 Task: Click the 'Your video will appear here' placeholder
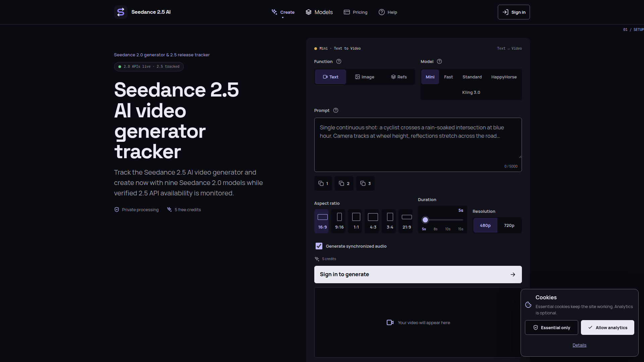click(424, 322)
